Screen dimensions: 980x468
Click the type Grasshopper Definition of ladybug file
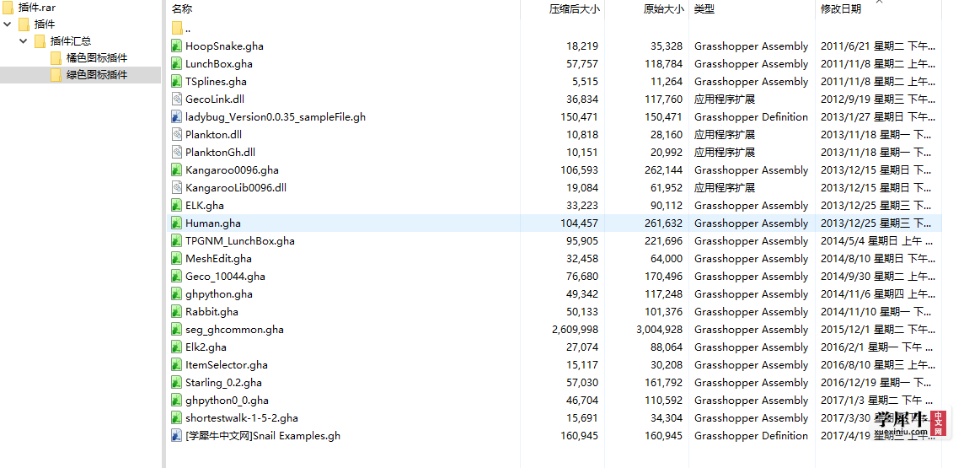(x=752, y=116)
